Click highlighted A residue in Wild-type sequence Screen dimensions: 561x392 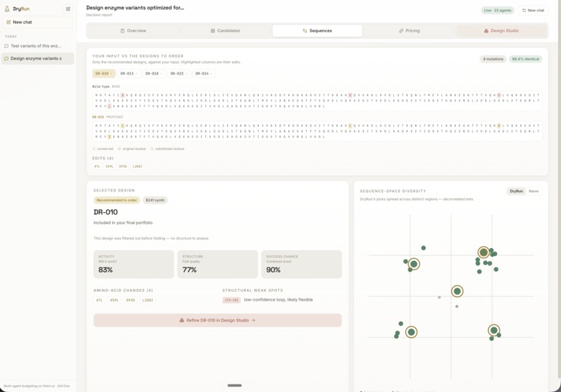pos(123,95)
